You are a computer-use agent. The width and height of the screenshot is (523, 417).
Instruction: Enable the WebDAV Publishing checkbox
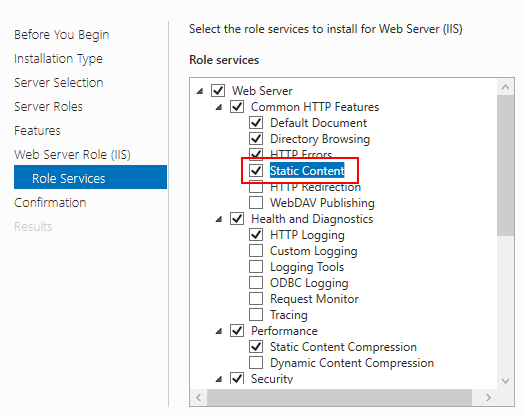pos(256,202)
